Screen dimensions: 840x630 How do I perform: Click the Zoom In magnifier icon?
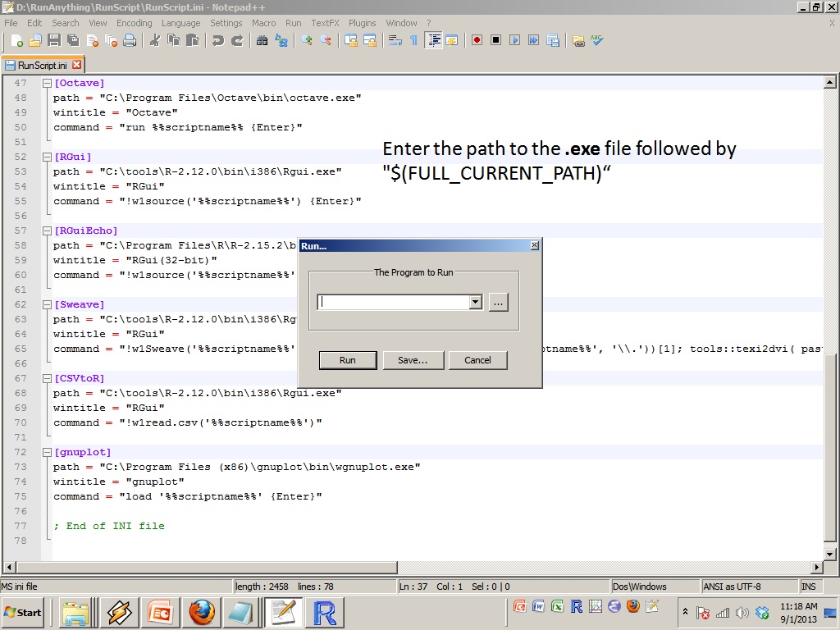click(x=307, y=41)
